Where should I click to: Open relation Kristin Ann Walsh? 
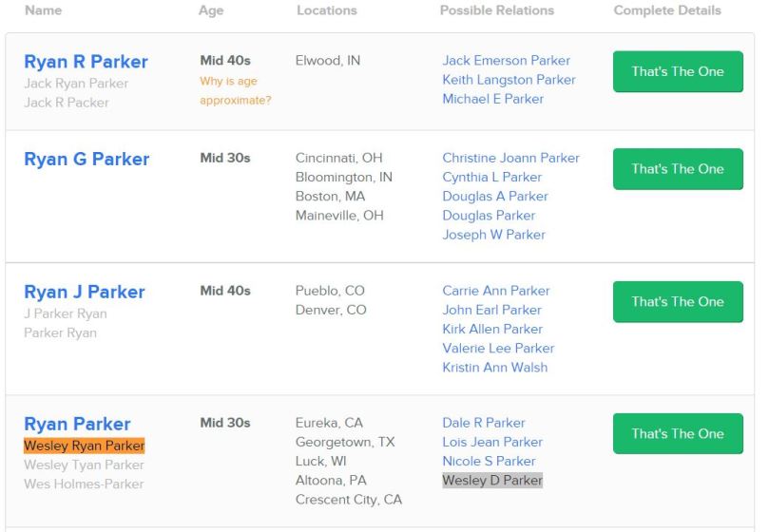494,368
